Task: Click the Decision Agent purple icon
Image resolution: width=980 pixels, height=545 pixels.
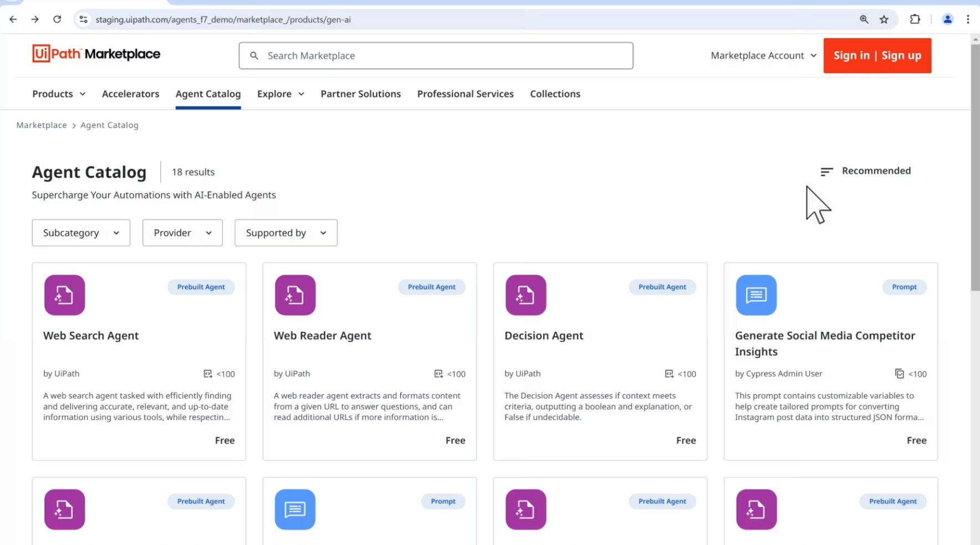Action: pyautogui.click(x=525, y=295)
